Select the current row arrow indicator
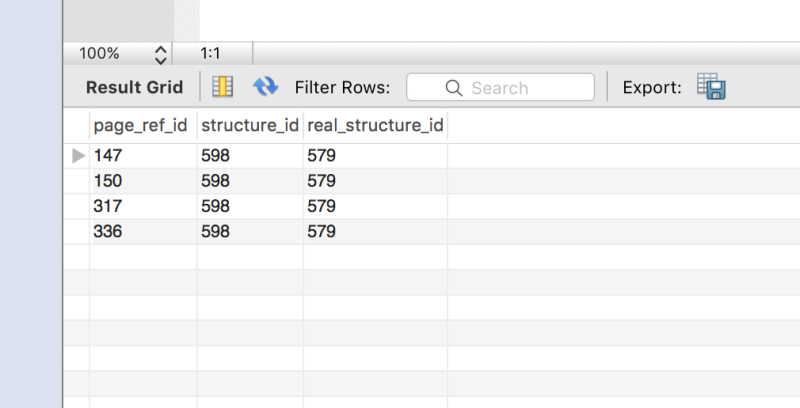This screenshot has height=408, width=800. [x=79, y=156]
